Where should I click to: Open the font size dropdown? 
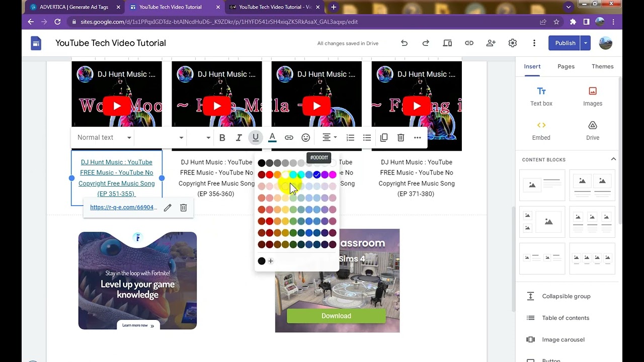coord(200,138)
